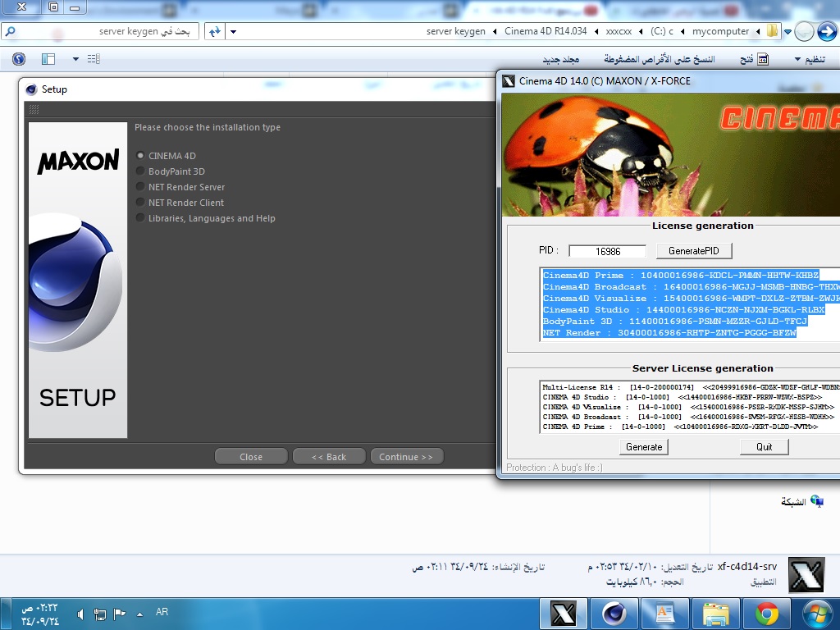Open Explorer help with the blue question icon

point(19,59)
